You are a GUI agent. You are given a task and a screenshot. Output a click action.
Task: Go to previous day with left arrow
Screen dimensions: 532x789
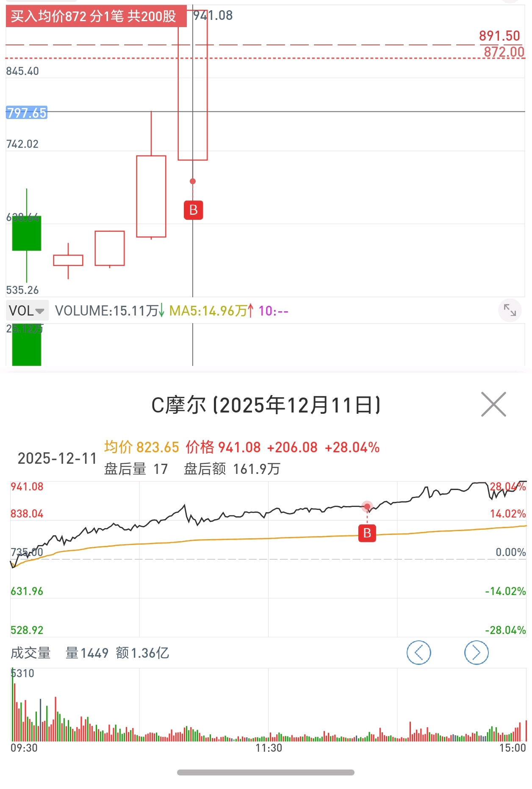tap(418, 653)
